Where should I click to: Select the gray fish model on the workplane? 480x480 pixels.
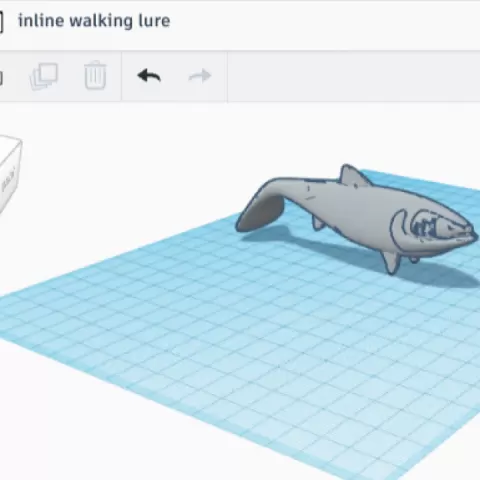357,218
